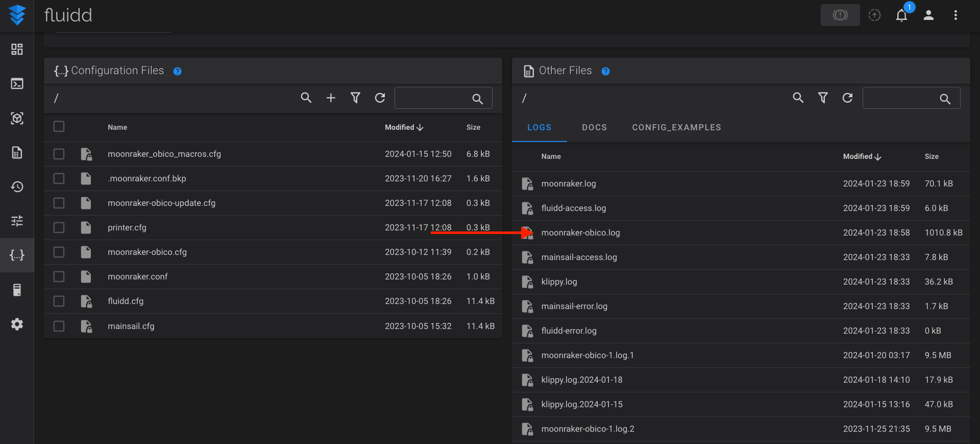The image size is (980, 444).
Task: Sort Other Files by Size
Action: [932, 156]
